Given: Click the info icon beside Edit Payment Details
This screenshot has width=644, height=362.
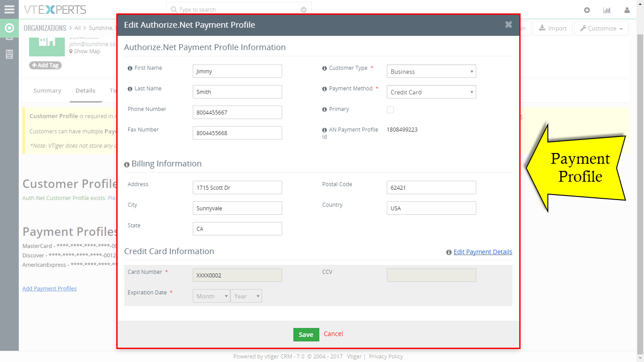Looking at the screenshot, I should tap(449, 252).
